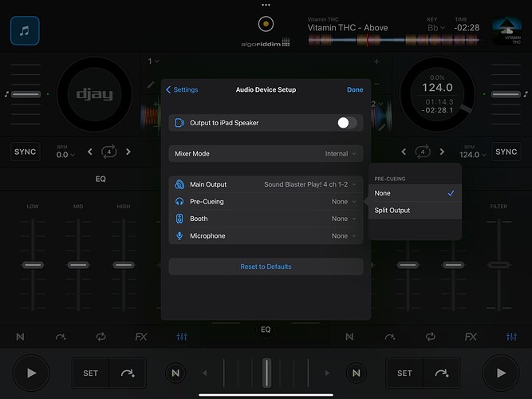Click the Main Output speaker icon

tap(179, 184)
